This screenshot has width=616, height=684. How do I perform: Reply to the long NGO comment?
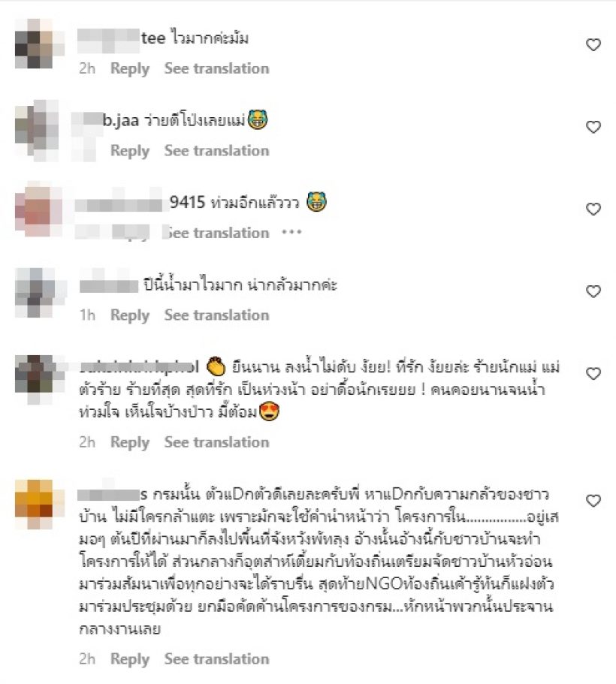click(130, 658)
